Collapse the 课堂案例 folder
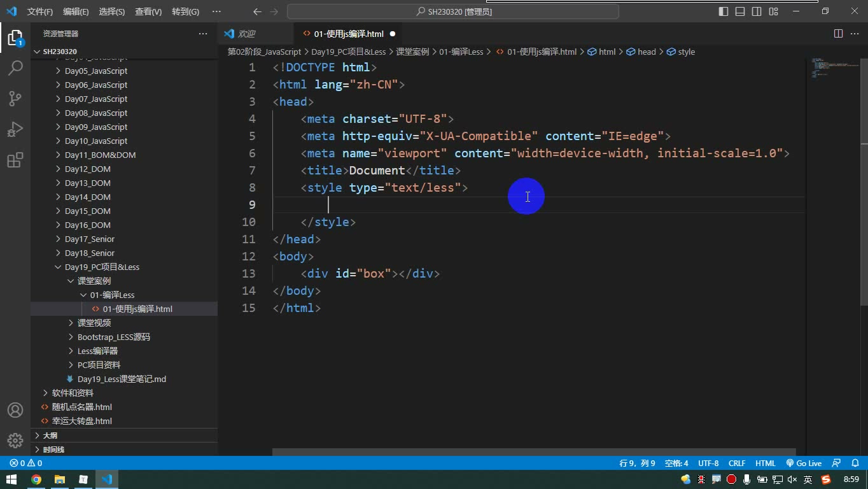 coord(124,281)
